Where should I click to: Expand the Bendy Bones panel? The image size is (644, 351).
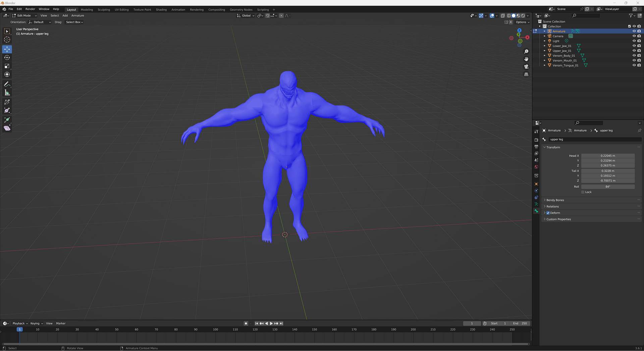click(x=555, y=200)
